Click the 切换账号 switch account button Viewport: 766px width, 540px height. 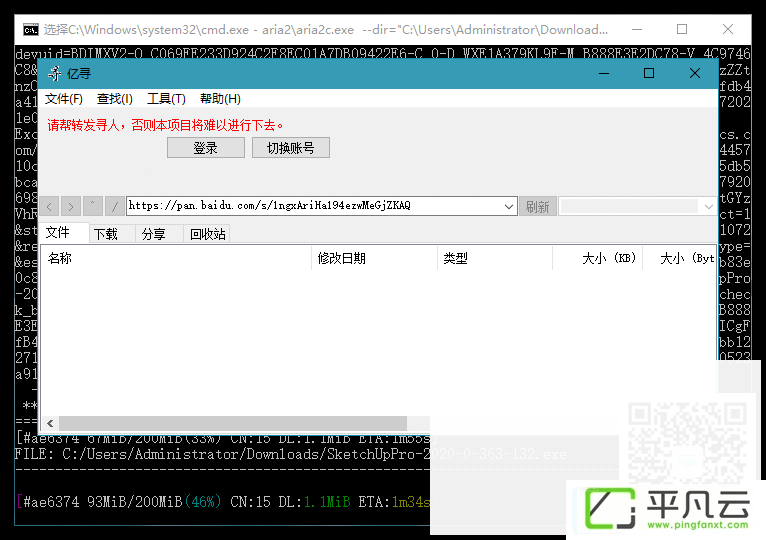(x=291, y=148)
